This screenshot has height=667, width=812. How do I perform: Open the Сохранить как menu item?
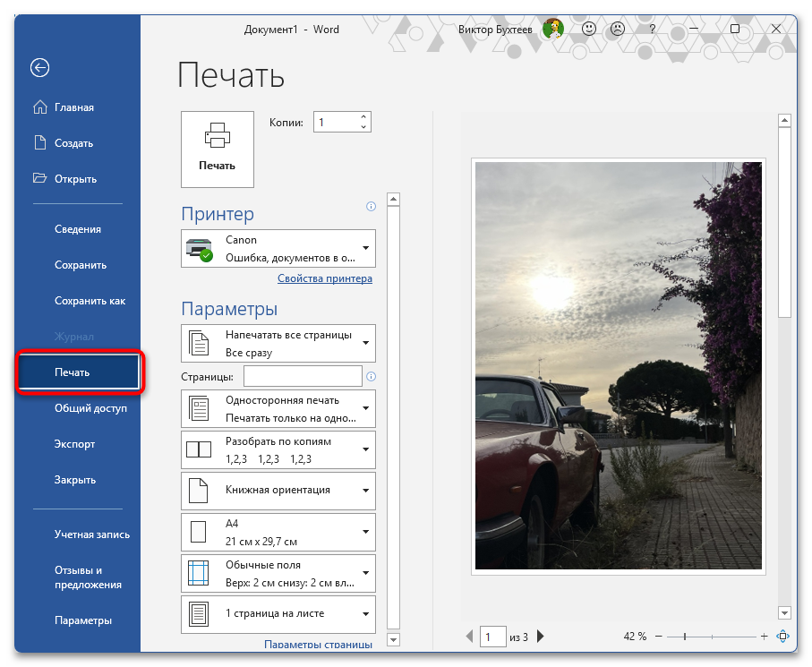(90, 301)
